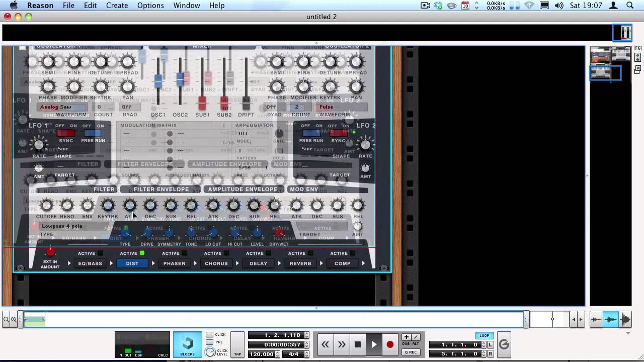Click the click level knob
The width and height of the screenshot is (644, 362).
(x=210, y=352)
